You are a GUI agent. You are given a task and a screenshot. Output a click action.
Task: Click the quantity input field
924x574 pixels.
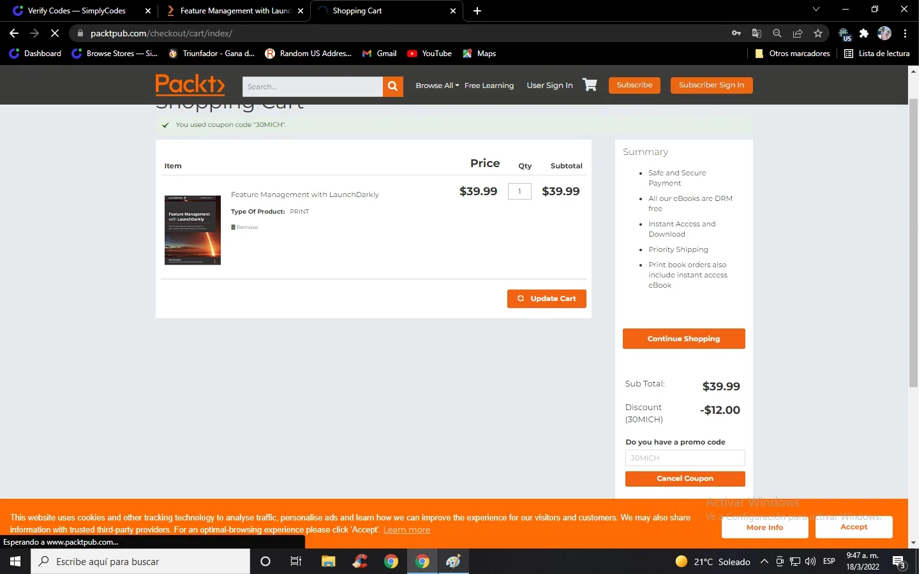tap(519, 191)
